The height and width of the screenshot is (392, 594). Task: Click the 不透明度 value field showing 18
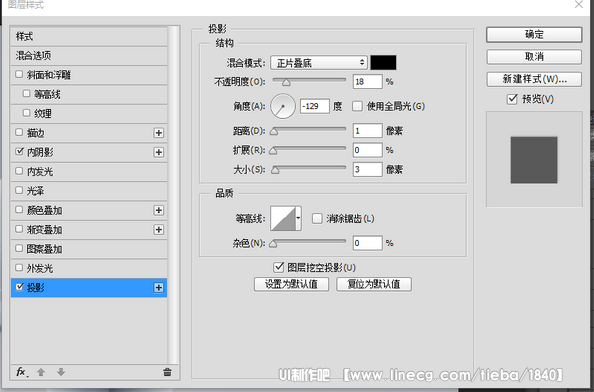[367, 81]
